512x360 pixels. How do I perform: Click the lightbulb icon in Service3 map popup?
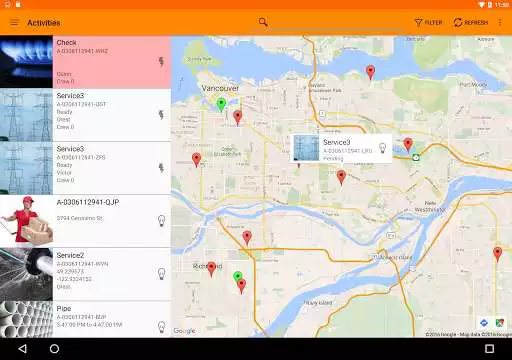coord(383,148)
